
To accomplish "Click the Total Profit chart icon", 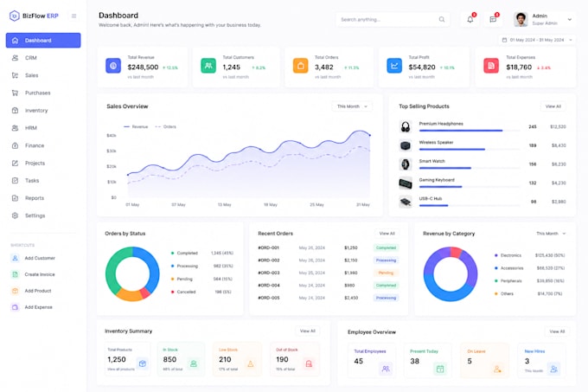I will [394, 66].
